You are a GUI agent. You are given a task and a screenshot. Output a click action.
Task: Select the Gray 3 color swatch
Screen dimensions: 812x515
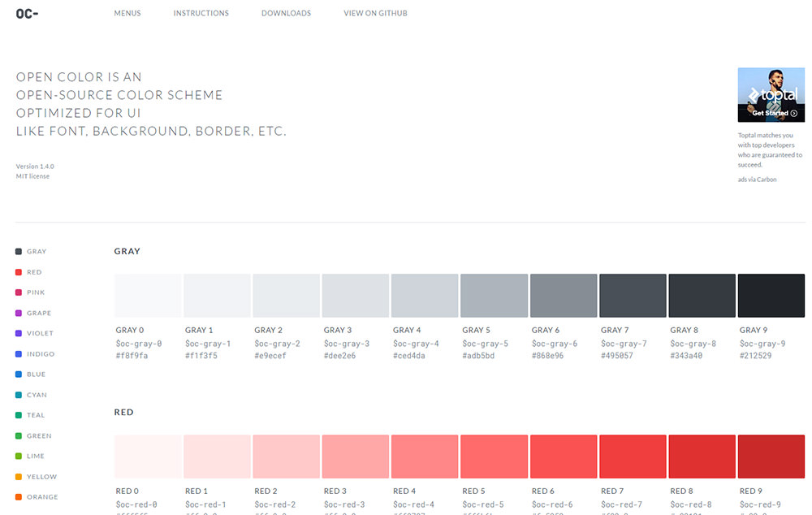pyautogui.click(x=356, y=296)
